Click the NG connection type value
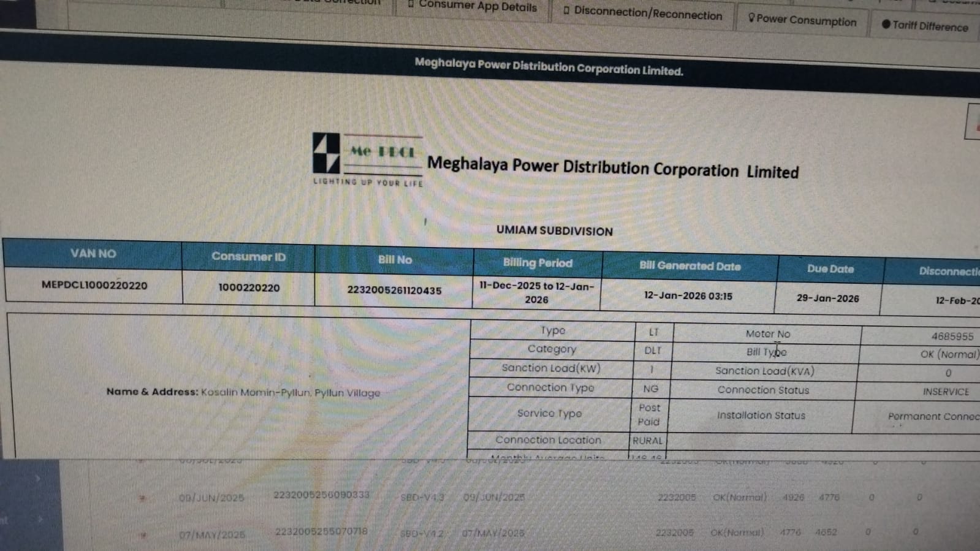This screenshot has height=551, width=980. click(x=651, y=389)
